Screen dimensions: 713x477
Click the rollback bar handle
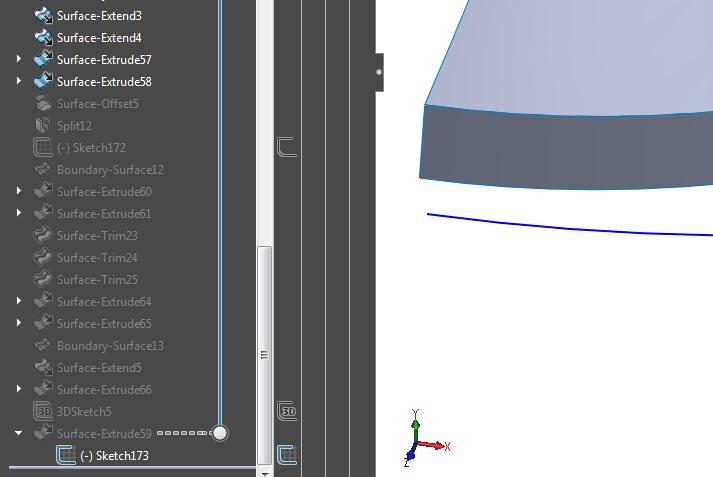(220, 433)
